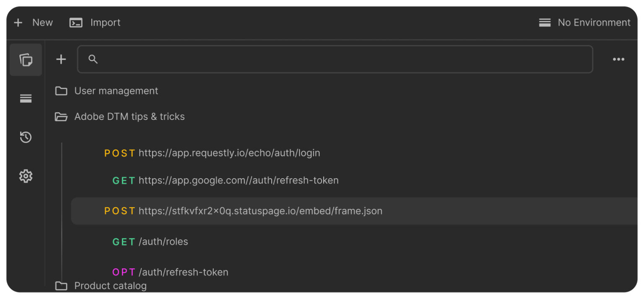The image size is (644, 299).
Task: Open request History panel
Action: [26, 137]
